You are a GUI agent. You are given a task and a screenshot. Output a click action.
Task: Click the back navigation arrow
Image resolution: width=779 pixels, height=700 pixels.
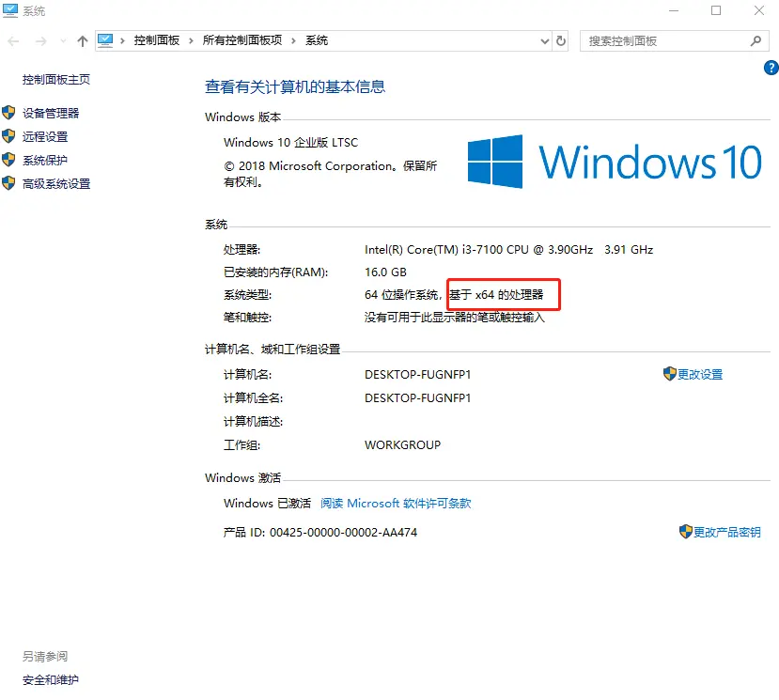click(x=13, y=41)
